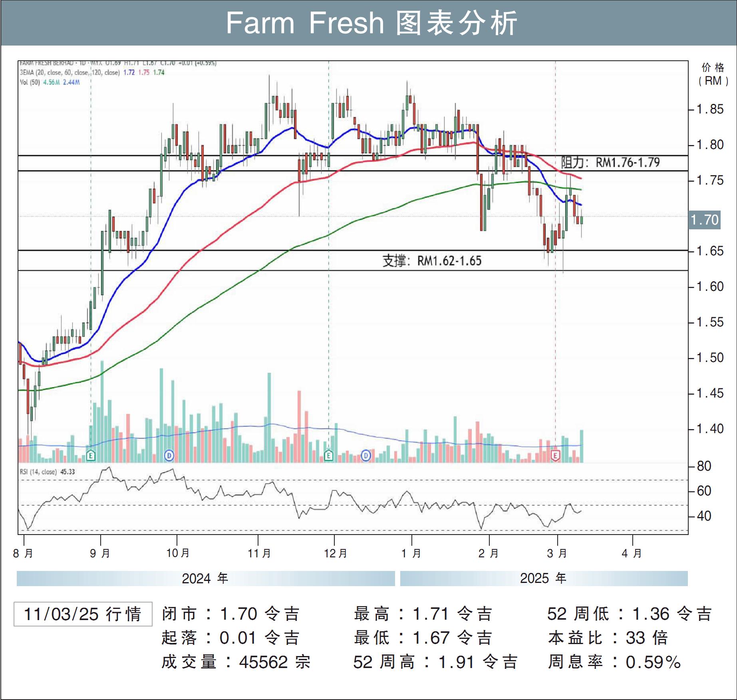
Task: Select the 成交量: 45562 宗 value
Action: [x=236, y=662]
